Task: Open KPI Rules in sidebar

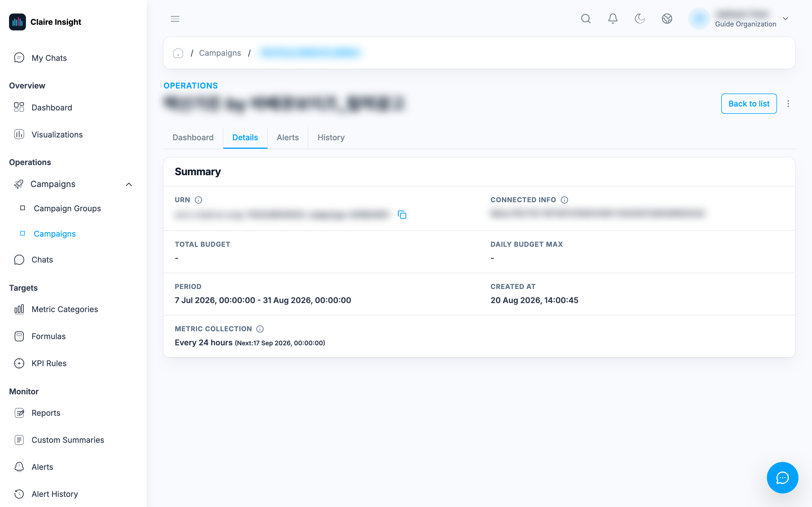Action: click(49, 363)
